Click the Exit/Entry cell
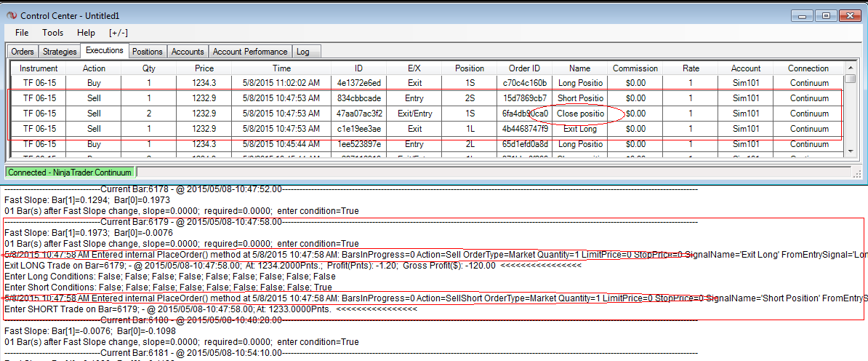Image resolution: width=868 pixels, height=361 pixels. pyautogui.click(x=414, y=114)
